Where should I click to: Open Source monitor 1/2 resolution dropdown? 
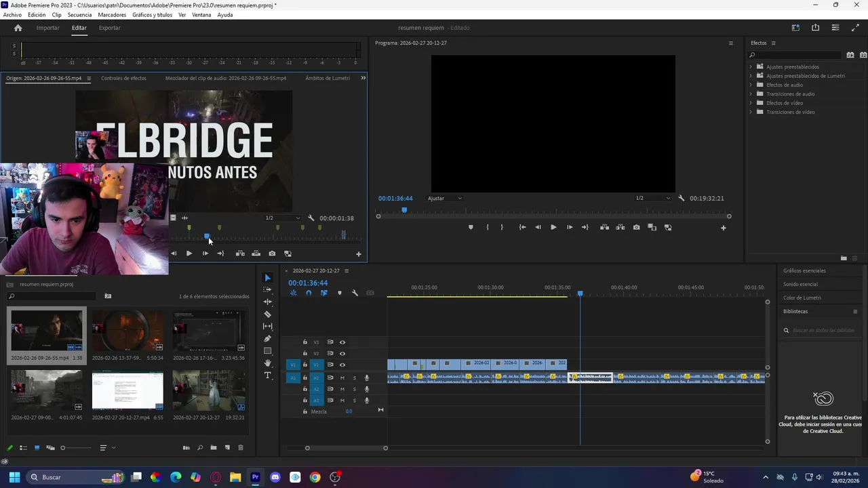(x=283, y=218)
